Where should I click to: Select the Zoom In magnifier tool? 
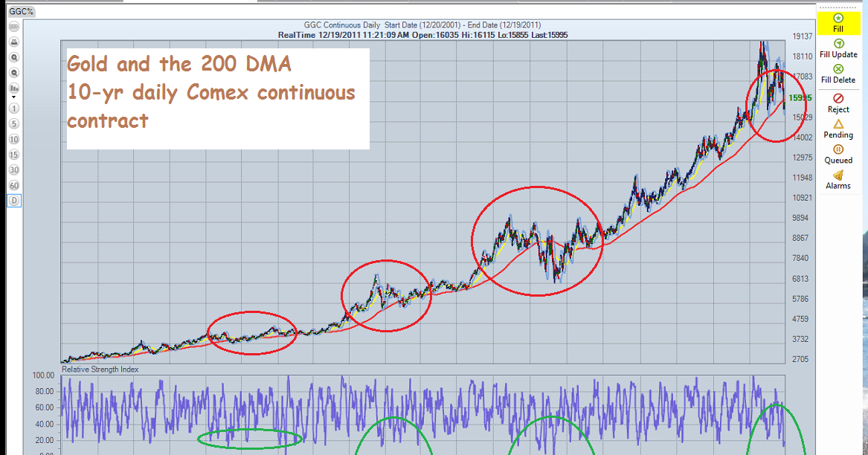(x=13, y=57)
